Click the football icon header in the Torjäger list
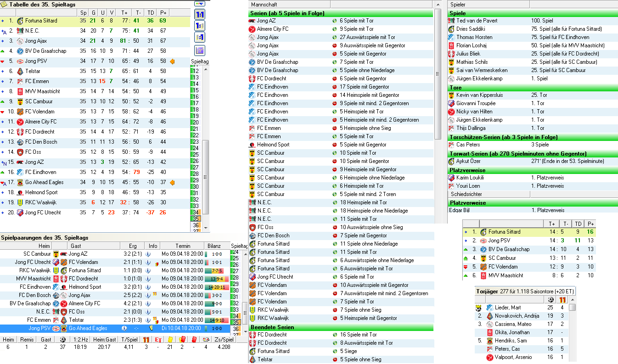The width and height of the screenshot is (618, 364). pyautogui.click(x=551, y=299)
